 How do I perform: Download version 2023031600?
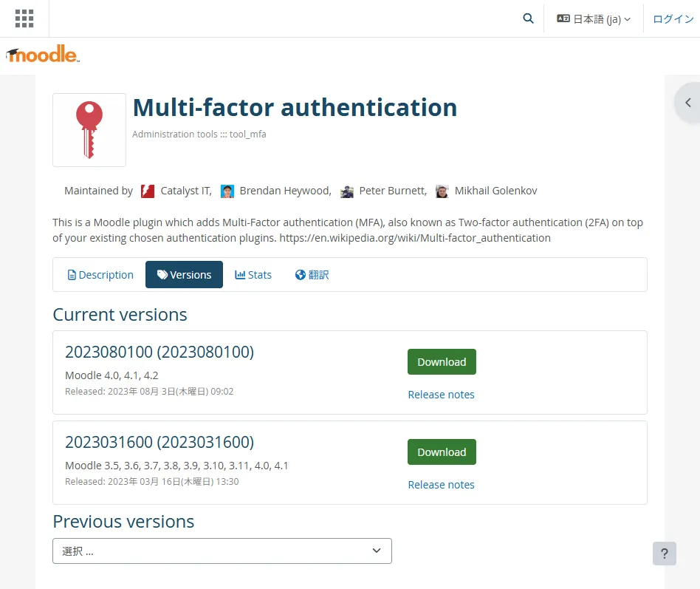pyautogui.click(x=442, y=452)
